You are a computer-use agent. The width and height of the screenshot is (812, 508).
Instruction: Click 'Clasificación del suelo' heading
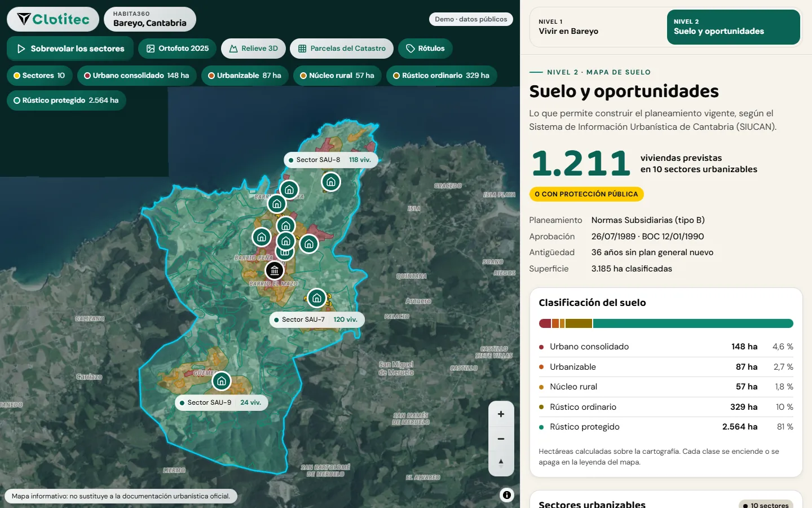coord(592,303)
